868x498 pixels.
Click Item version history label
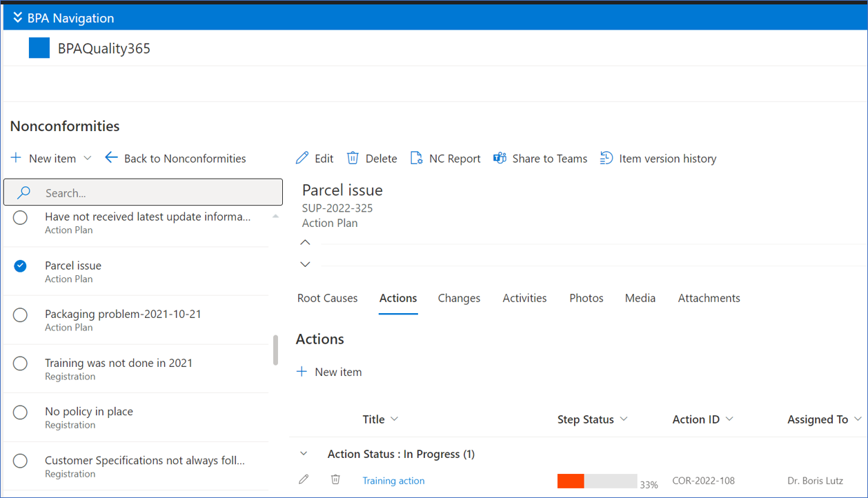pos(668,159)
